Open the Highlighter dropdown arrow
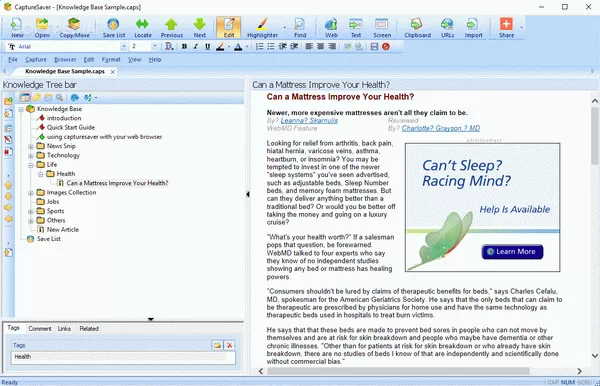 tap(284, 28)
